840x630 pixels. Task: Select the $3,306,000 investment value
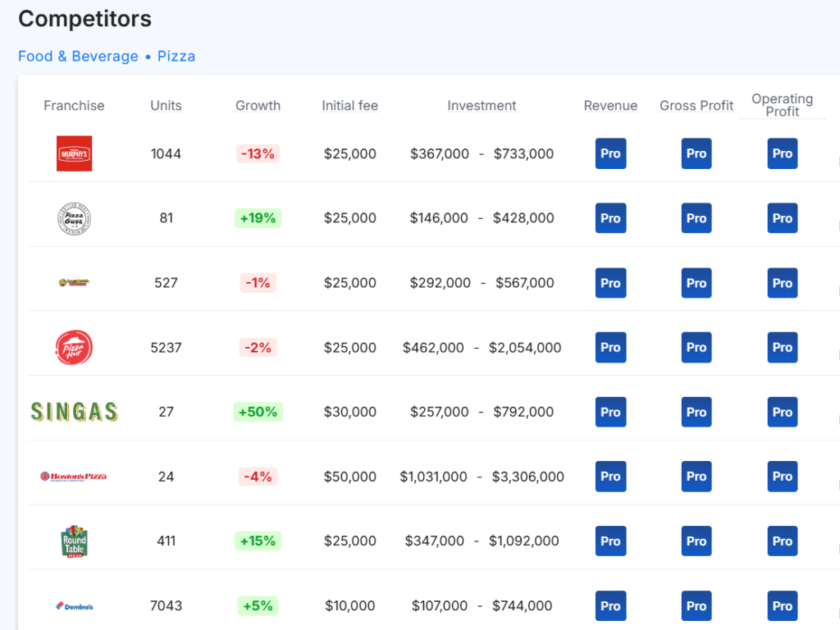tap(527, 477)
